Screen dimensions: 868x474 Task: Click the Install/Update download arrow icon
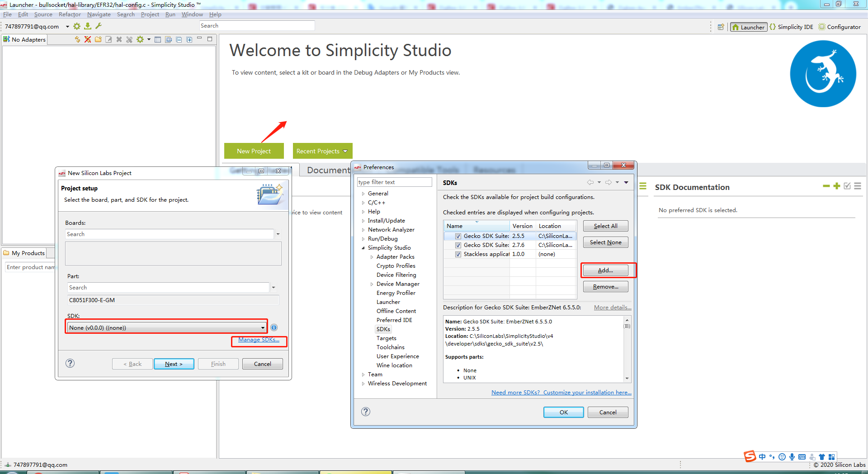88,26
